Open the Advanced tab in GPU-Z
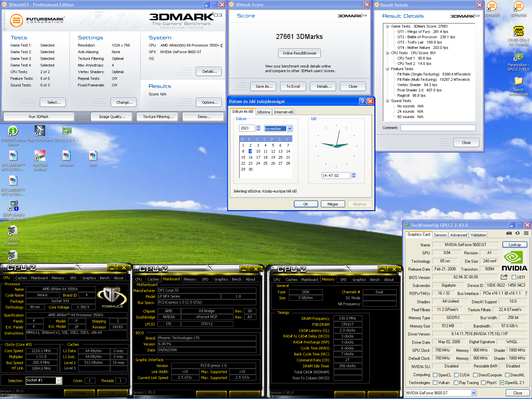The width and height of the screenshot is (532, 399). (x=459, y=235)
